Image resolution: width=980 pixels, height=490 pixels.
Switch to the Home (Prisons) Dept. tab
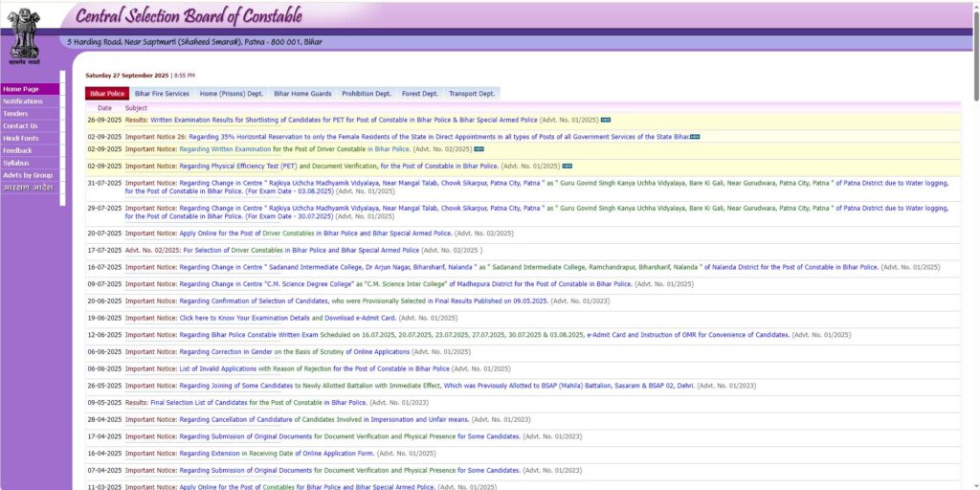pos(231,94)
